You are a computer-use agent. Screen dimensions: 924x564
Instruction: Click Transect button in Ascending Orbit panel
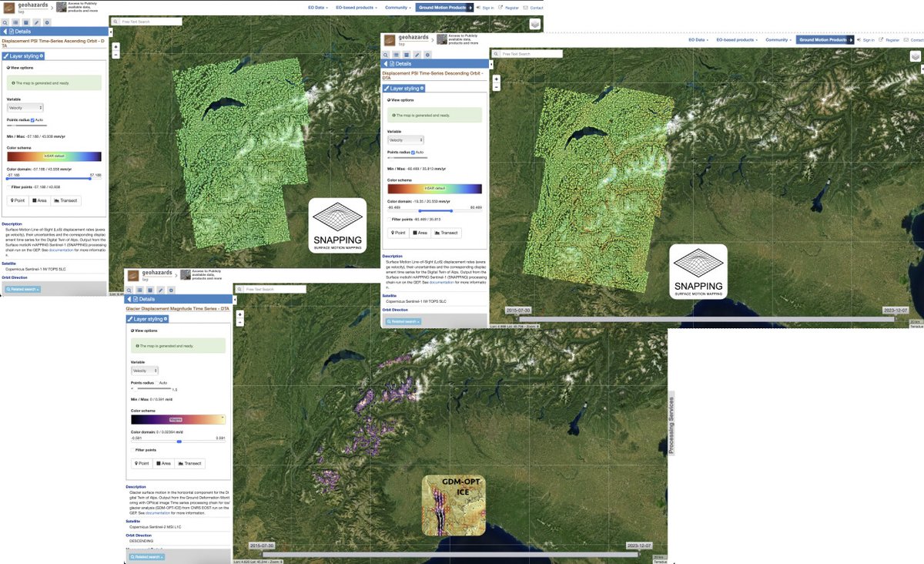(65, 200)
